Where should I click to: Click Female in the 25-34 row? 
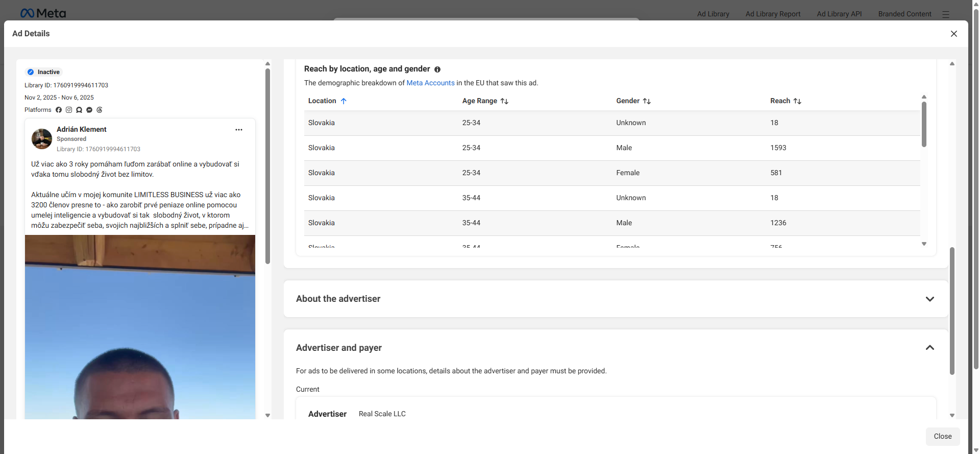[628, 173]
